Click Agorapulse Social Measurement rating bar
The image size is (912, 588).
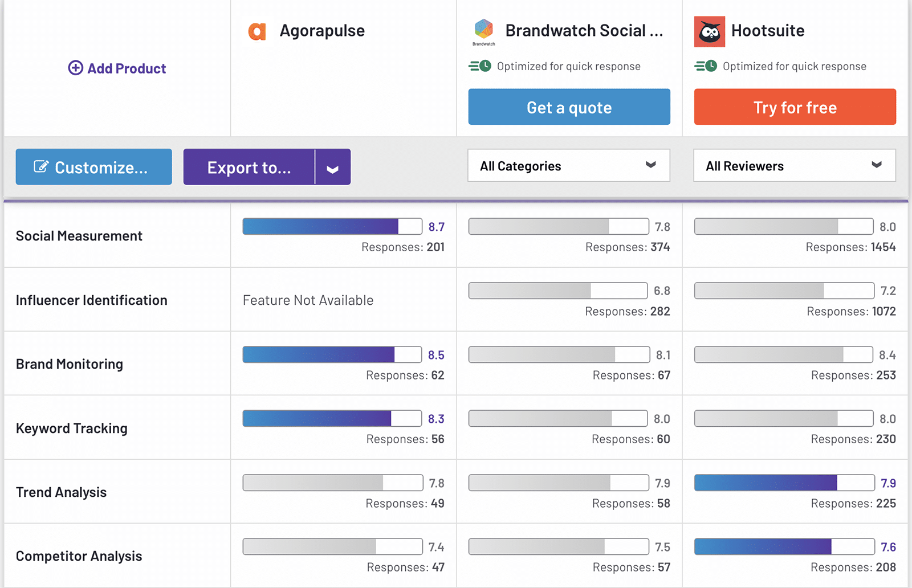pyautogui.click(x=332, y=227)
